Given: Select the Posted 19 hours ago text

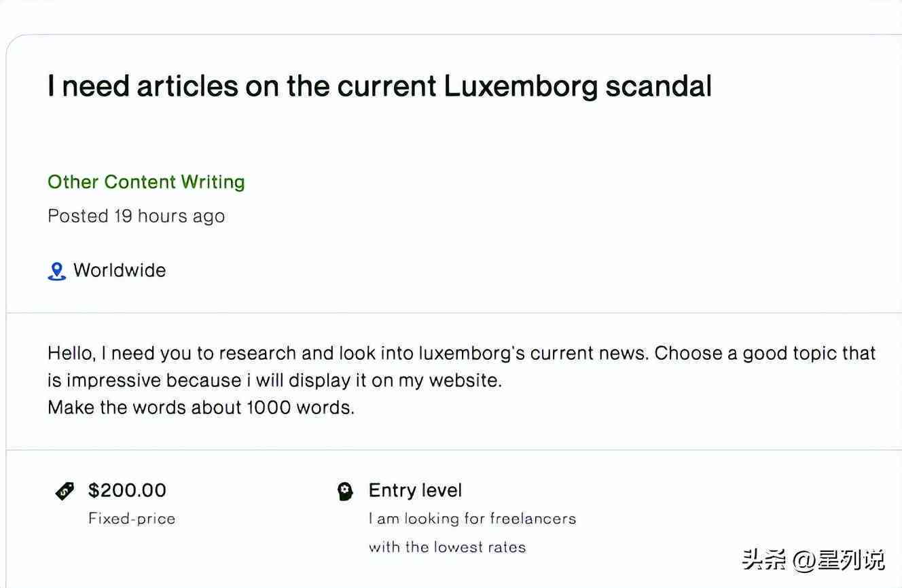Looking at the screenshot, I should tap(136, 216).
